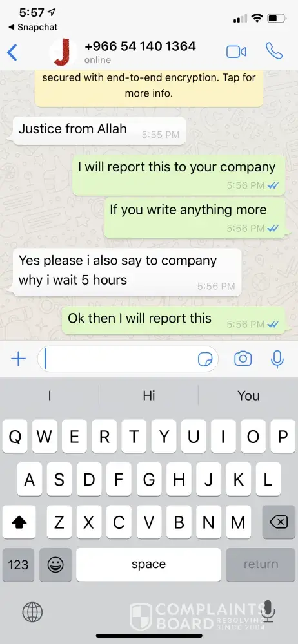298x644 pixels.
Task: Start dictation with the keyboard microphone
Action: pyautogui.click(x=268, y=612)
